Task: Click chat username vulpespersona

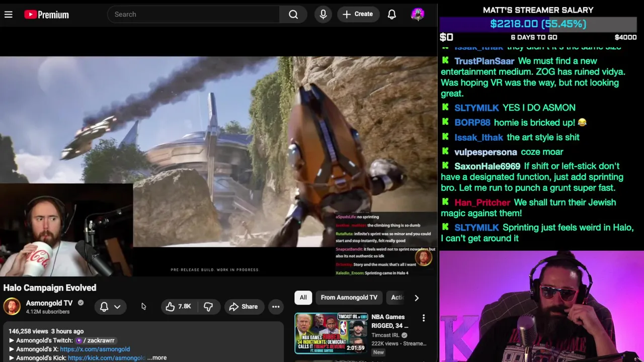Action: pos(486,152)
